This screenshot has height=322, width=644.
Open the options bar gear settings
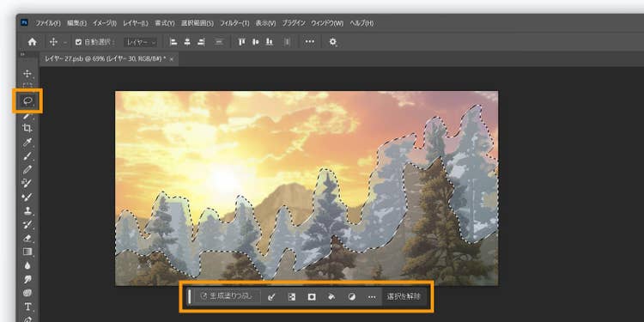(332, 42)
